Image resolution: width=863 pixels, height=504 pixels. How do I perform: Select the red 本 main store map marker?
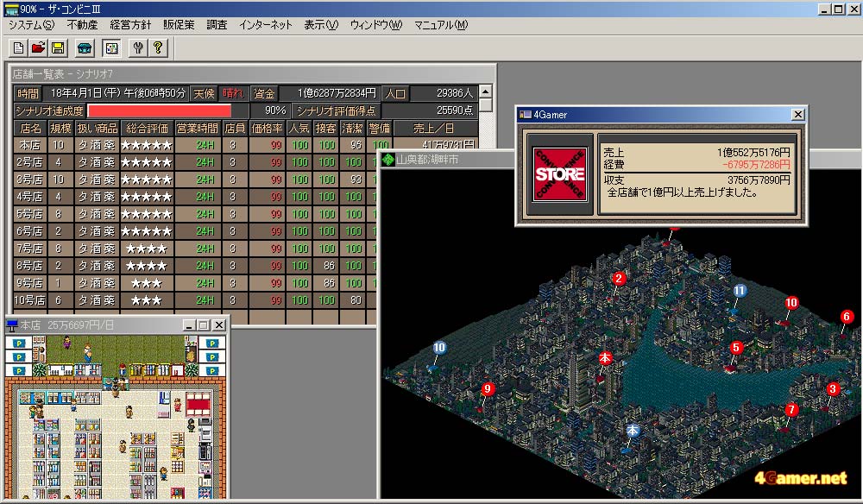point(605,358)
